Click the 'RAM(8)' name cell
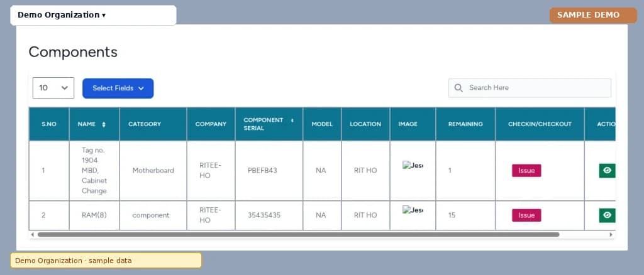The width and height of the screenshot is (644, 275). [x=94, y=215]
